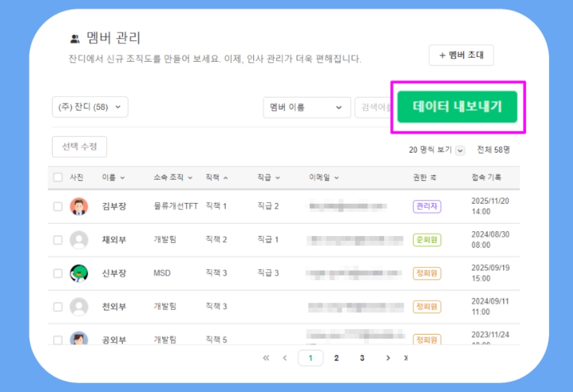Go to next page arrow
The height and width of the screenshot is (392, 573).
(388, 358)
